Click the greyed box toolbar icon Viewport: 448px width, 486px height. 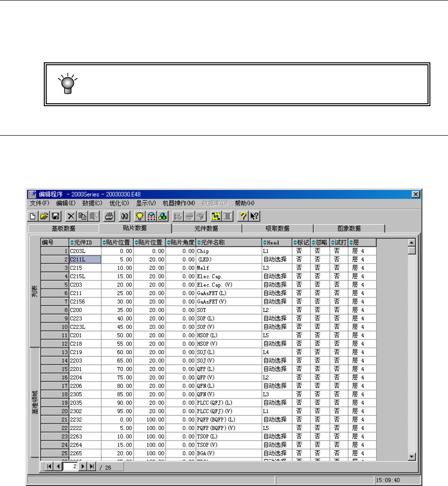[200, 216]
